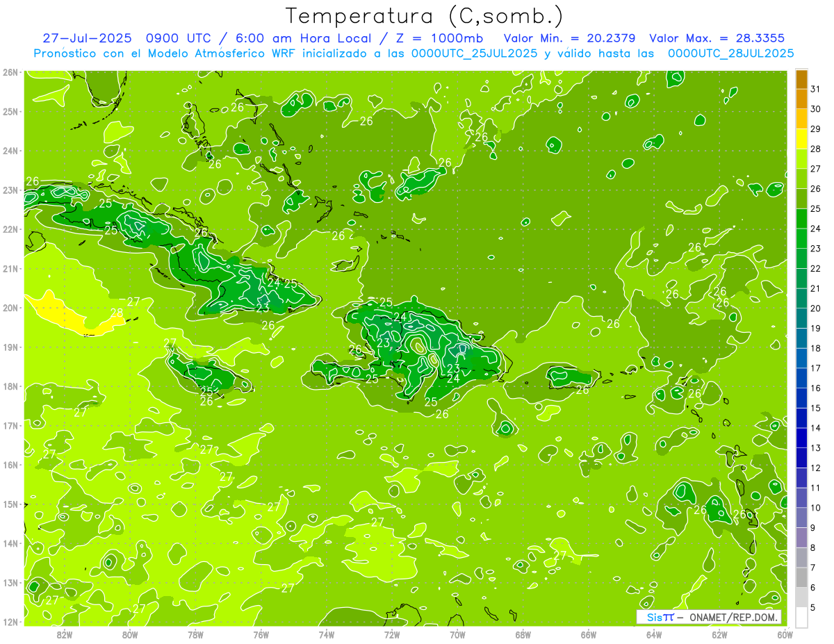Click the colorbar tick label "10"
The height and width of the screenshot is (644, 834).
815,508
